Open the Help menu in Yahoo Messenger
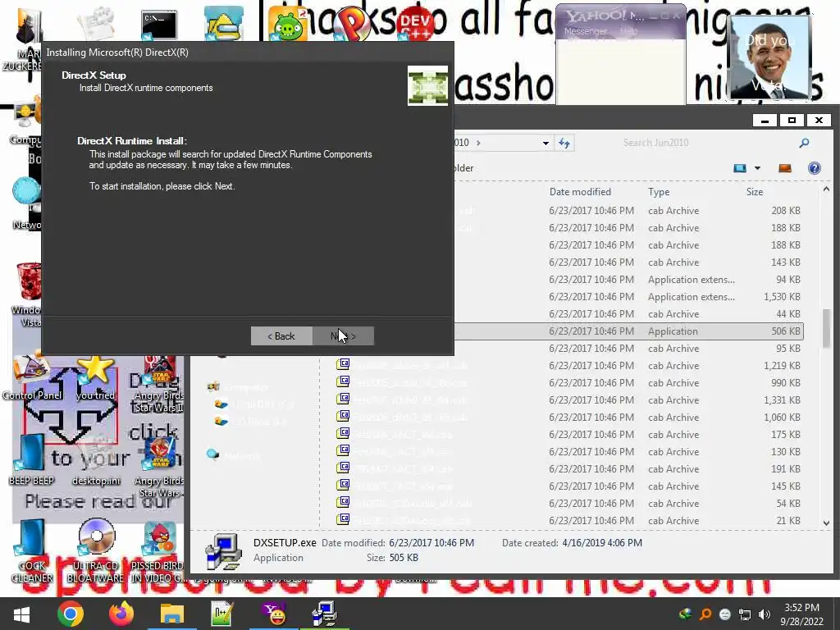Screen dimensions: 840x630 [629, 31]
